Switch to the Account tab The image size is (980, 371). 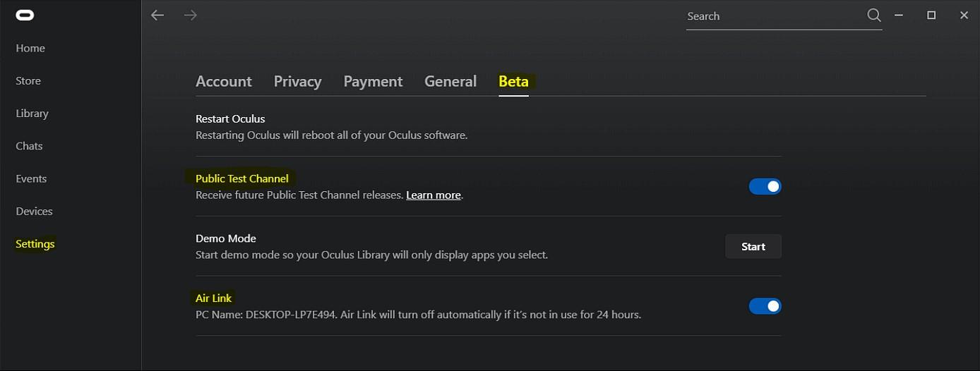click(x=224, y=81)
